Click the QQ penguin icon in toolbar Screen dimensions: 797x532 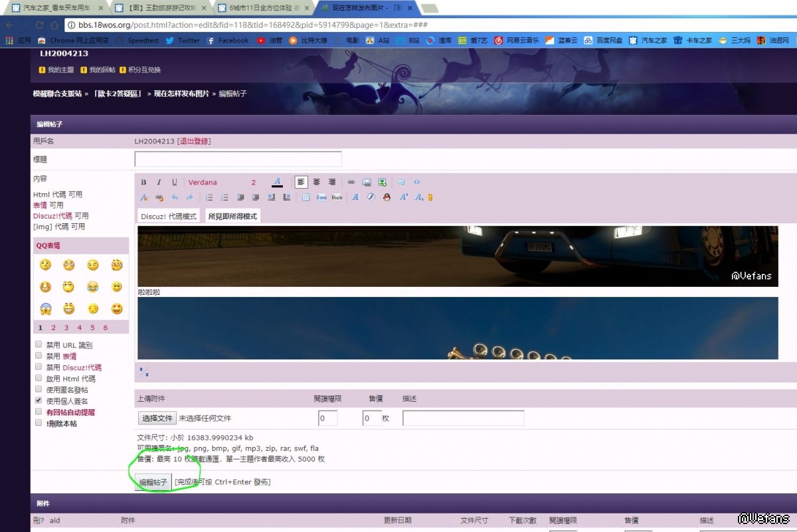[387, 197]
